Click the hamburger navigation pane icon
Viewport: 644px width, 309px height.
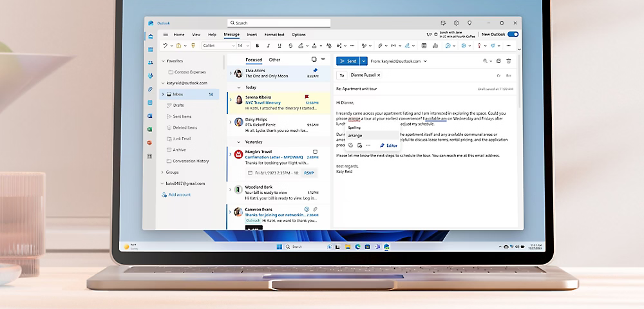(166, 35)
